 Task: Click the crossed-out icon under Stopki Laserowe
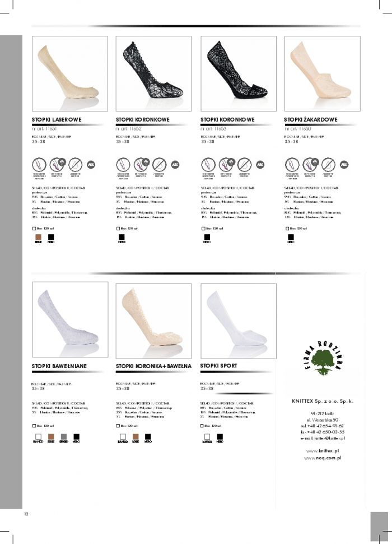pos(75,165)
